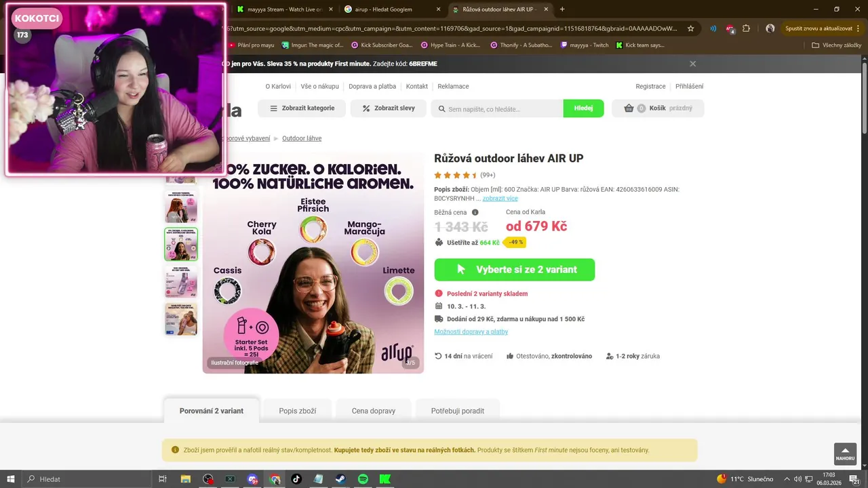This screenshot has width=868, height=488.
Task: Open Vše o nákupu menu item
Action: pyautogui.click(x=319, y=86)
